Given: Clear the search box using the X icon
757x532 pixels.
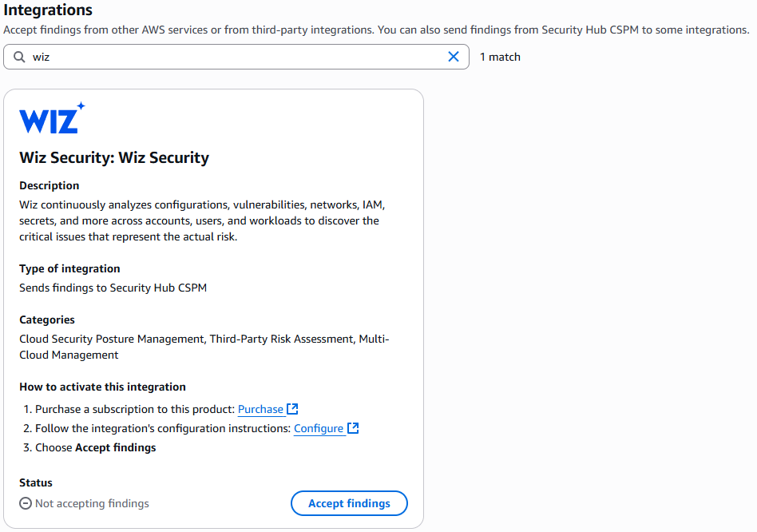Looking at the screenshot, I should [x=453, y=57].
